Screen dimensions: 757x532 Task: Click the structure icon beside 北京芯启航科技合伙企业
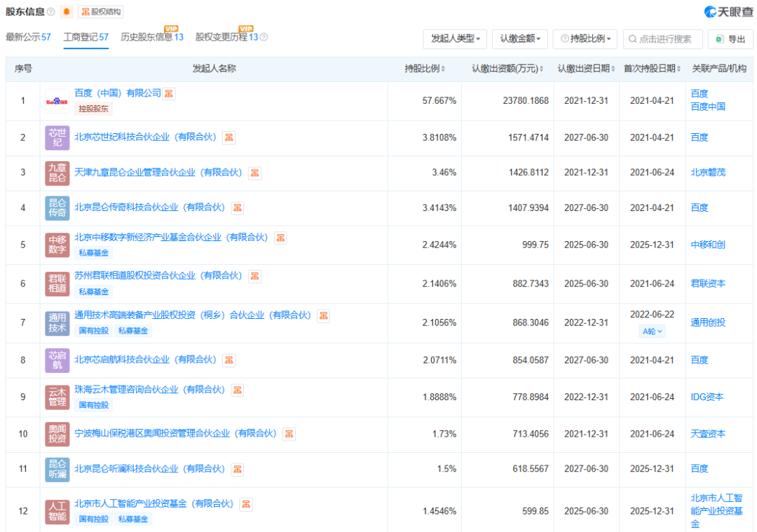point(229,360)
